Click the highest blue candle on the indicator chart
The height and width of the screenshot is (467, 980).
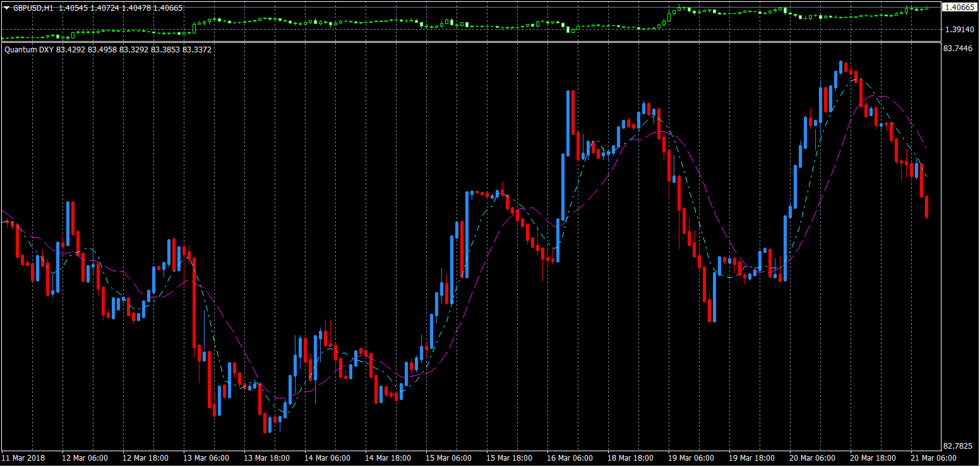tap(841, 66)
